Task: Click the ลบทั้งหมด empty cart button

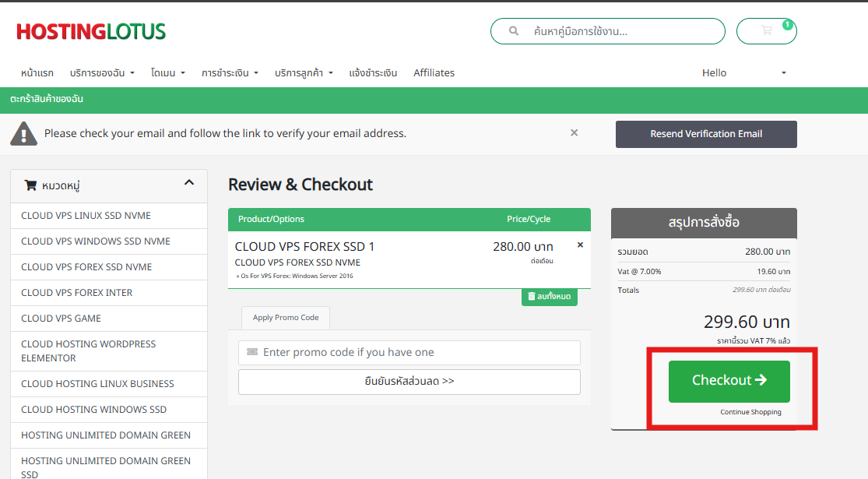Action: (549, 296)
